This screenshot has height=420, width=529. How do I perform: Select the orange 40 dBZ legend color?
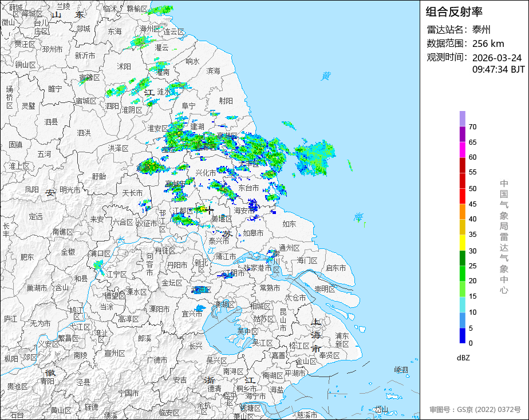[462, 212]
